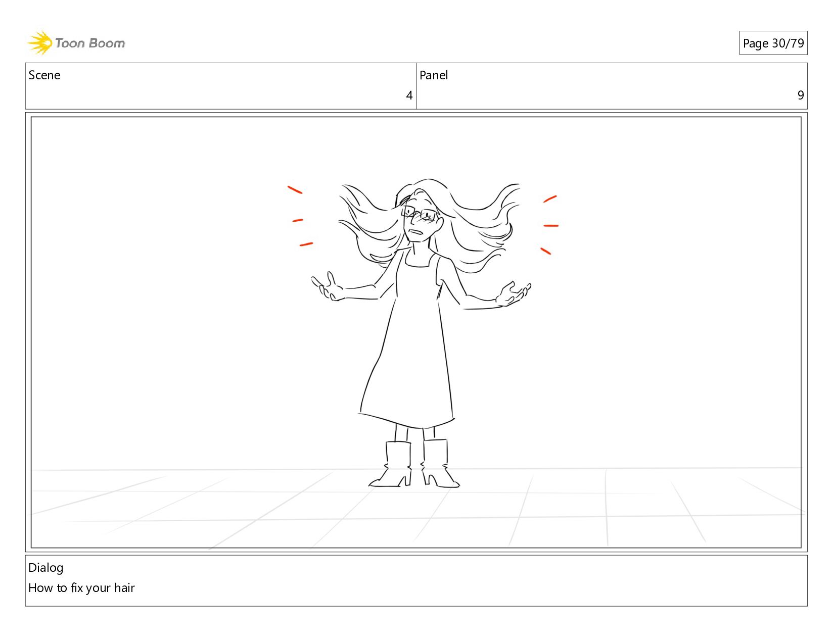Click the Dialog label
The image size is (834, 644).
click(46, 568)
